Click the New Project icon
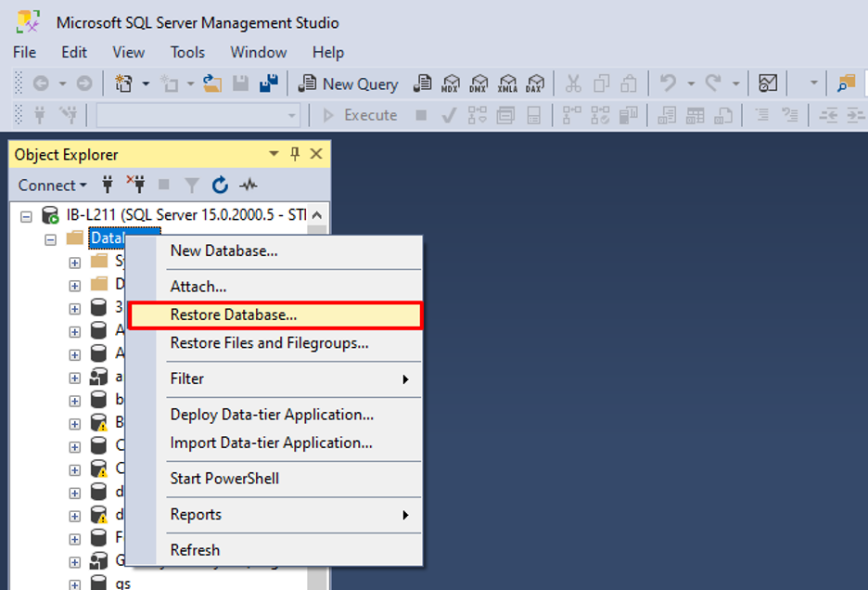868x590 pixels. [x=123, y=83]
